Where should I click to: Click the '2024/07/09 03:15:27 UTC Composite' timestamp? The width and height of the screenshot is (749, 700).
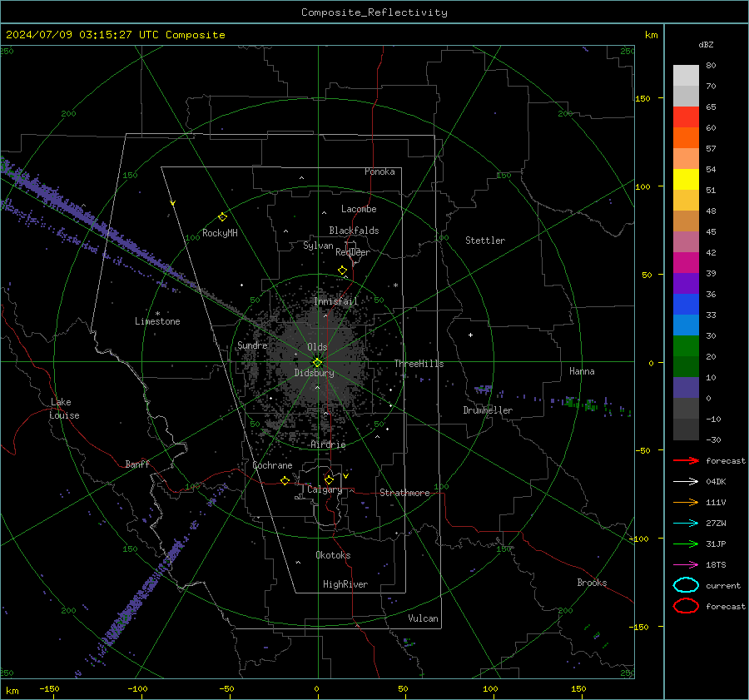pyautogui.click(x=115, y=35)
